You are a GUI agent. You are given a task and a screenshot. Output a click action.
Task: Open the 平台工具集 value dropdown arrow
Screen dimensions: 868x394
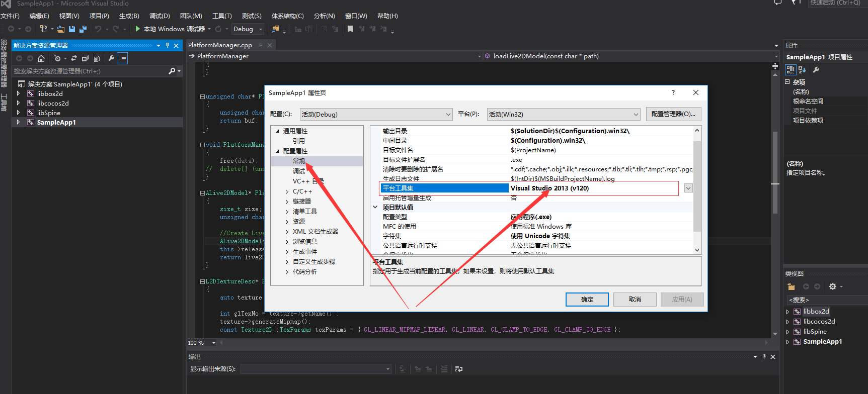click(x=688, y=188)
